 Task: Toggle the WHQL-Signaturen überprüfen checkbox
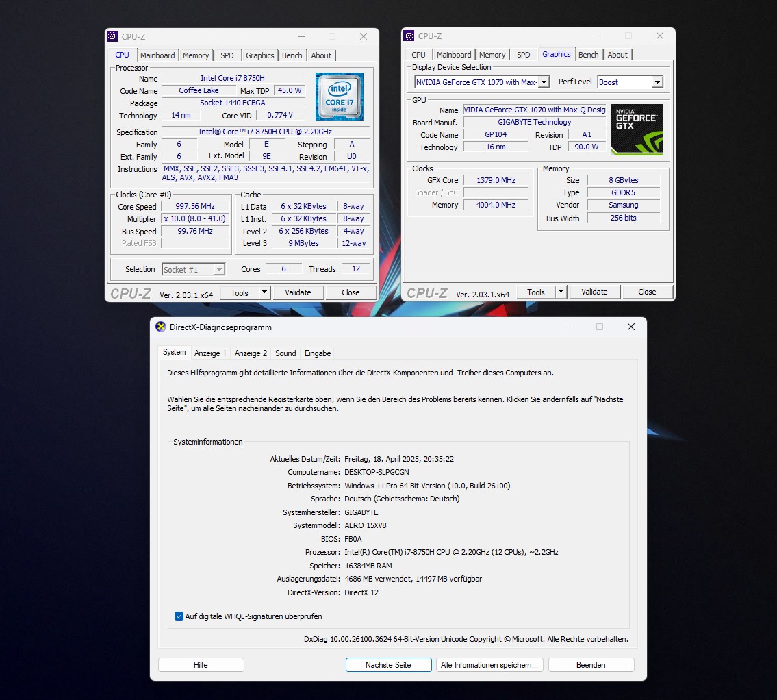click(179, 616)
